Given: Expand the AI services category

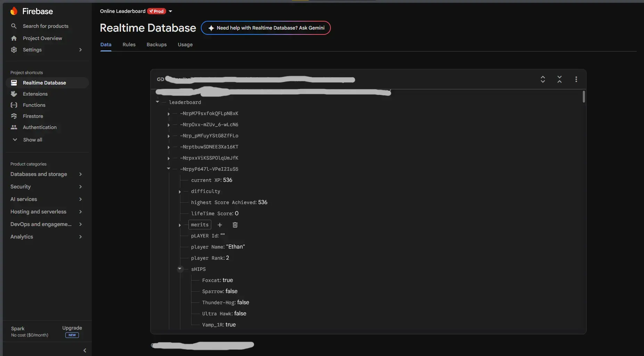Looking at the screenshot, I should click(x=81, y=199).
